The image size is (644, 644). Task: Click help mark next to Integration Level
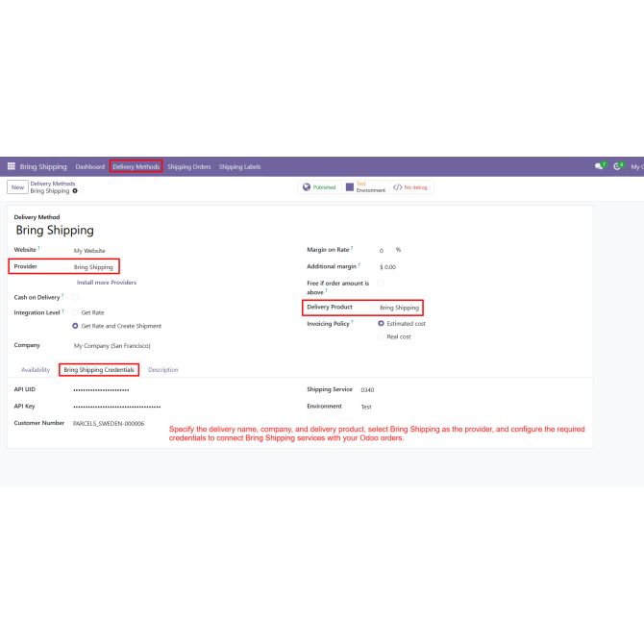62,310
